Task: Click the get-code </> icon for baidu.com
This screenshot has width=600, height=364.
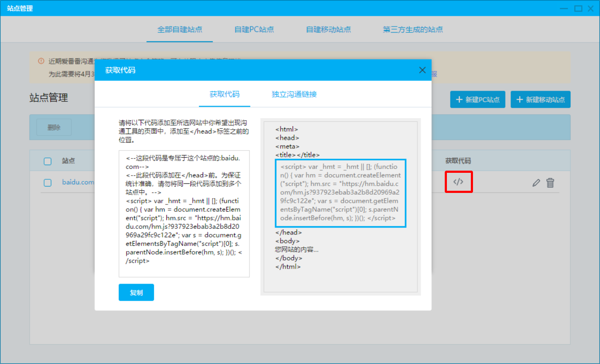Action: [x=458, y=182]
